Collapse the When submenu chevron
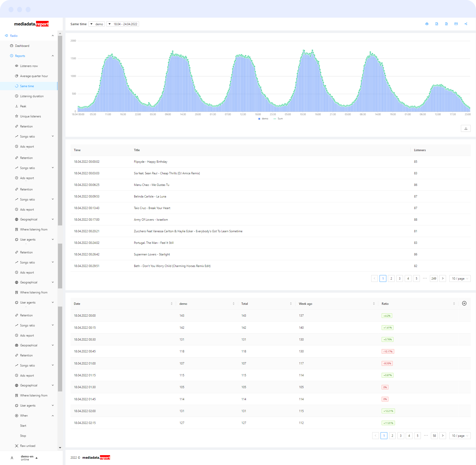476x465 pixels. point(53,415)
